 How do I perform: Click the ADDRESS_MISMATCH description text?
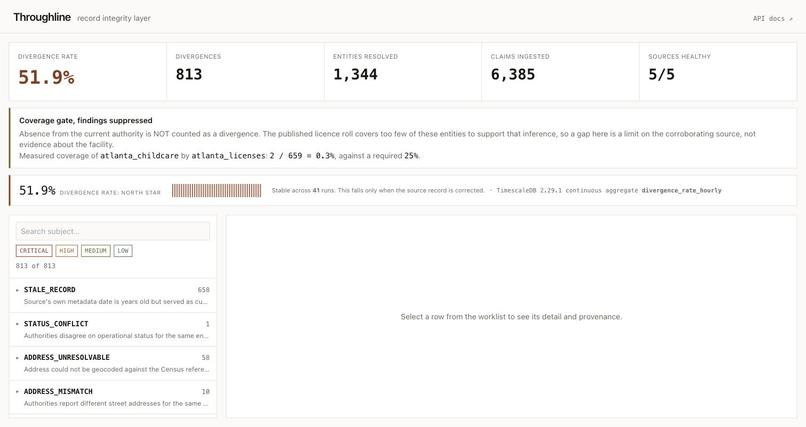(x=116, y=403)
